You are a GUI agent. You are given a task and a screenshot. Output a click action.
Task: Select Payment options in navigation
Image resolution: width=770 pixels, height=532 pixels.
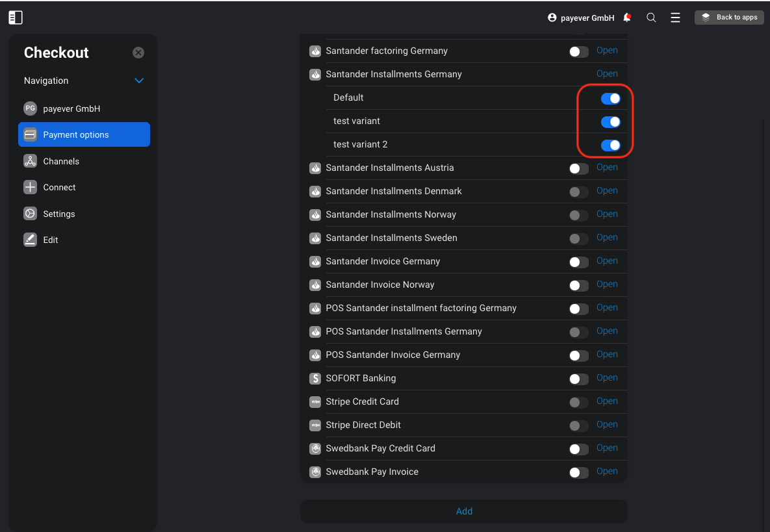coord(84,134)
